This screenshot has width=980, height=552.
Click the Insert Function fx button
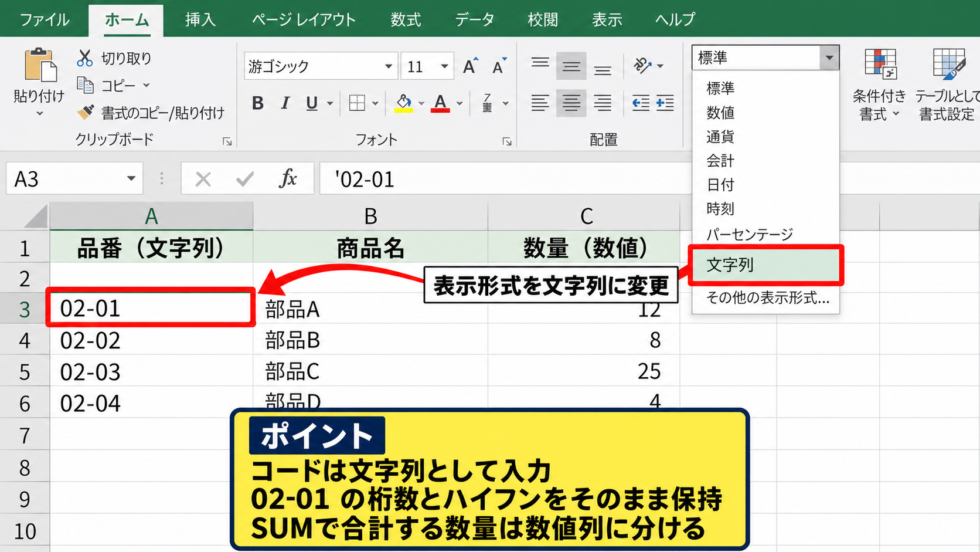pyautogui.click(x=288, y=178)
